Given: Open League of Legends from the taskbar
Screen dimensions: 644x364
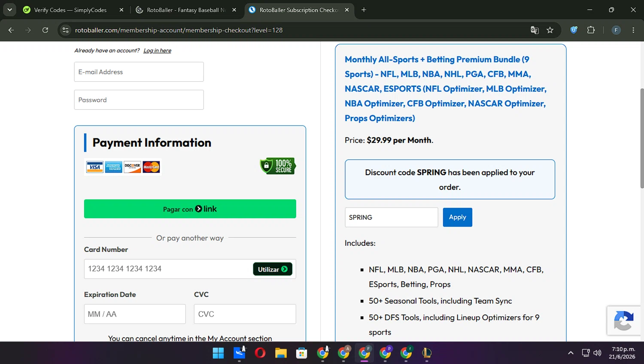Looking at the screenshot, I should tap(427, 353).
